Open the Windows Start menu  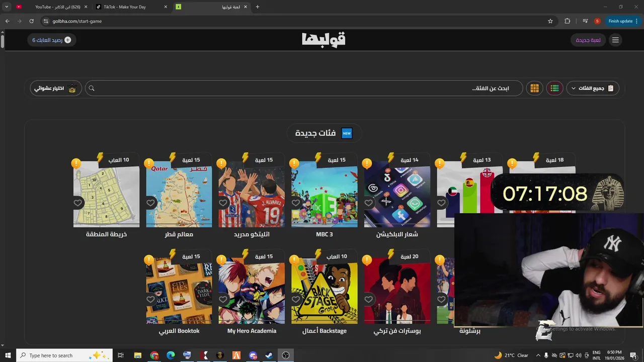[8, 355]
